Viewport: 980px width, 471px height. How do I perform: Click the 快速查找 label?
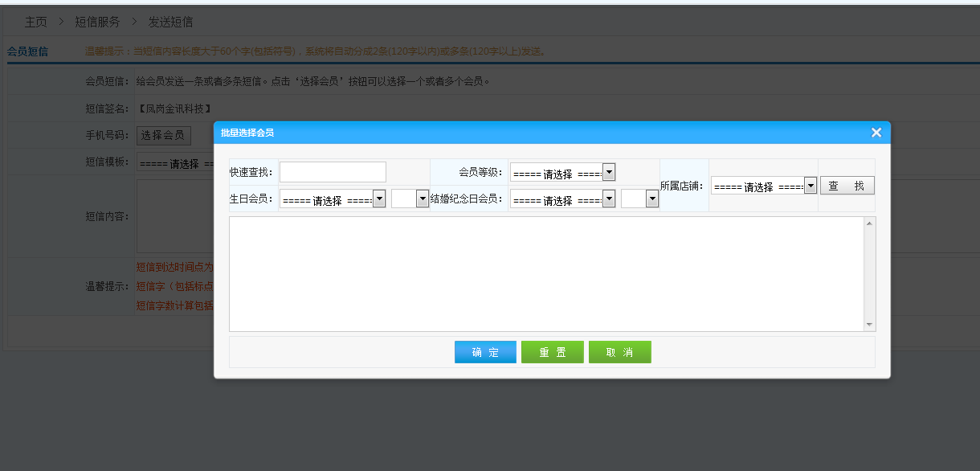[x=251, y=172]
